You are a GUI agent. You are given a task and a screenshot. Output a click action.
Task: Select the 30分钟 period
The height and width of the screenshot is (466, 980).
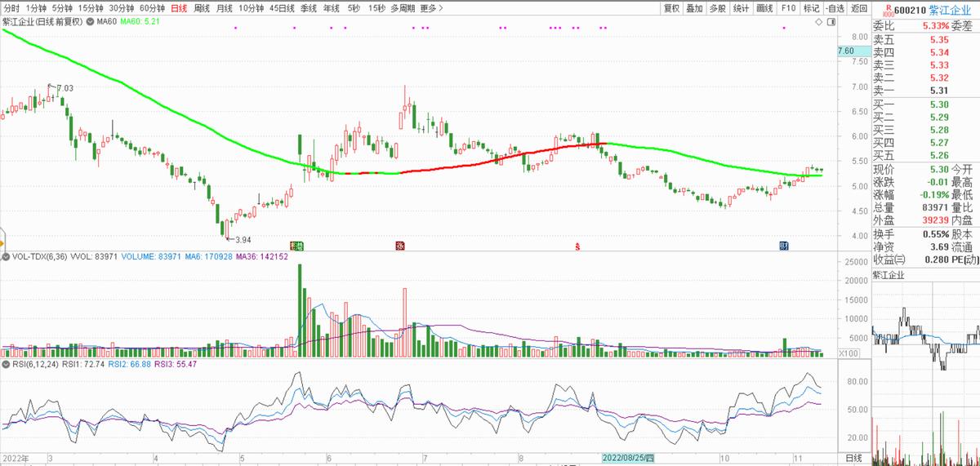pyautogui.click(x=122, y=7)
